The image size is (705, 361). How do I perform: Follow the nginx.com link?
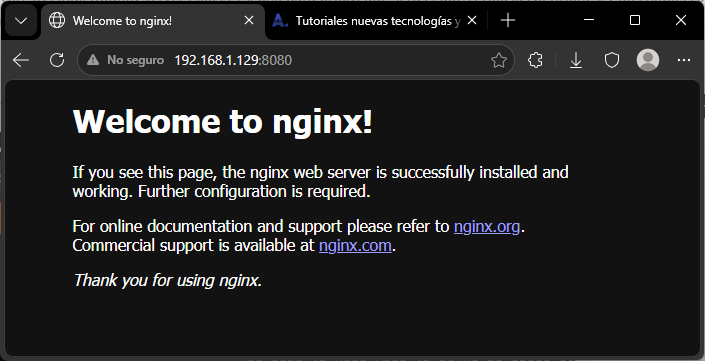(x=355, y=246)
